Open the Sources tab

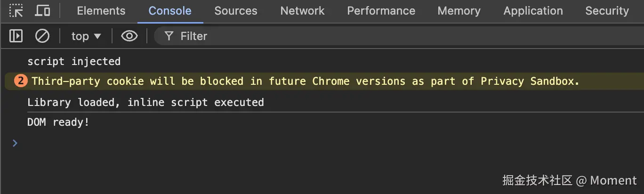pos(236,11)
